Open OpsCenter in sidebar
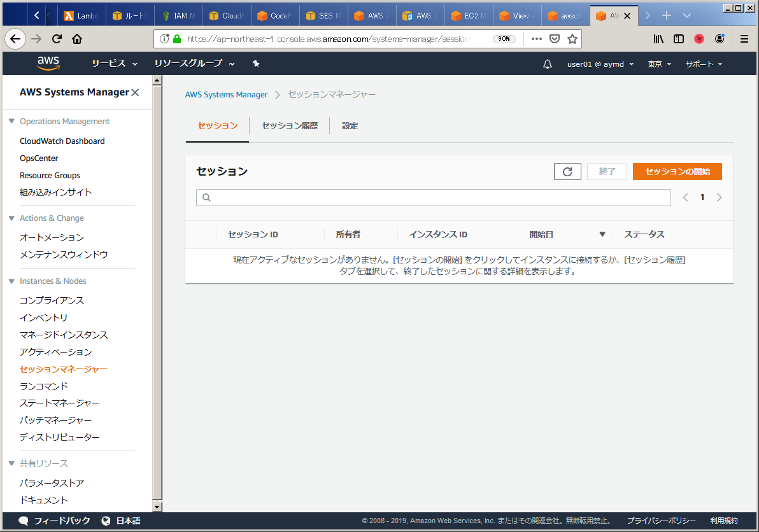Image resolution: width=759 pixels, height=532 pixels. [x=39, y=158]
